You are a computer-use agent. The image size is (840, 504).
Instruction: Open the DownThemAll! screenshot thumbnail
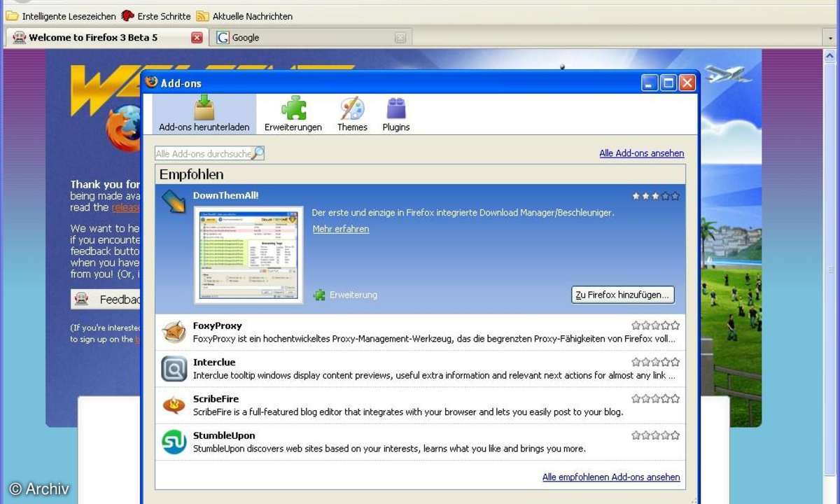click(248, 255)
